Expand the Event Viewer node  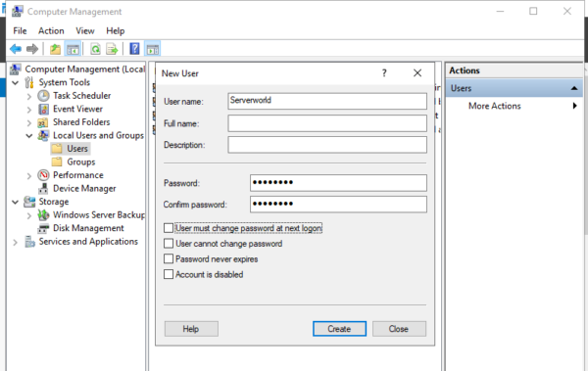pos(29,110)
